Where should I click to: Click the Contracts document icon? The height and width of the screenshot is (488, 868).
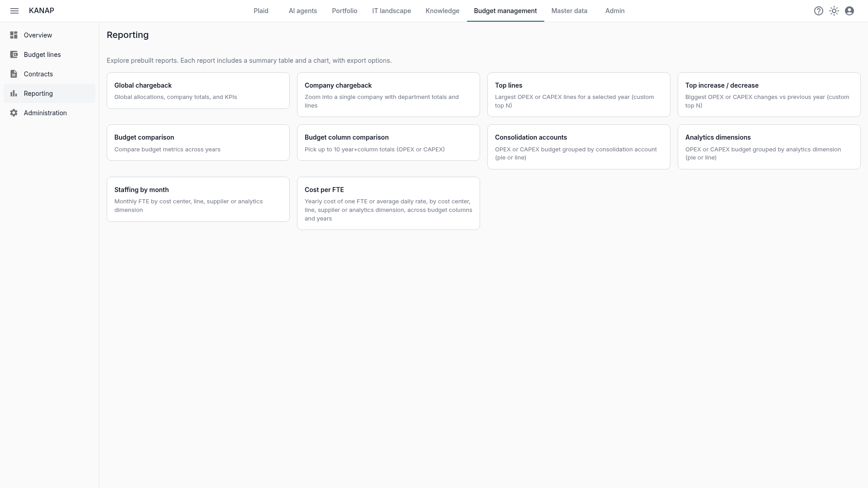14,74
